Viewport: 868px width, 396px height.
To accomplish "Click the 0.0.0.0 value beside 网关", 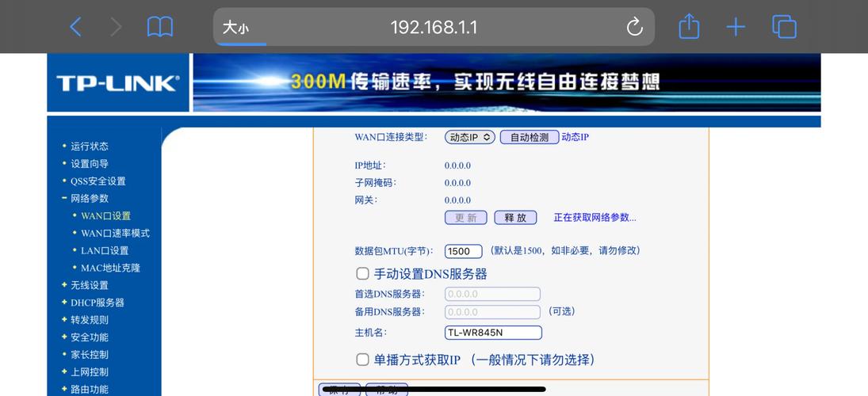I will tap(458, 200).
